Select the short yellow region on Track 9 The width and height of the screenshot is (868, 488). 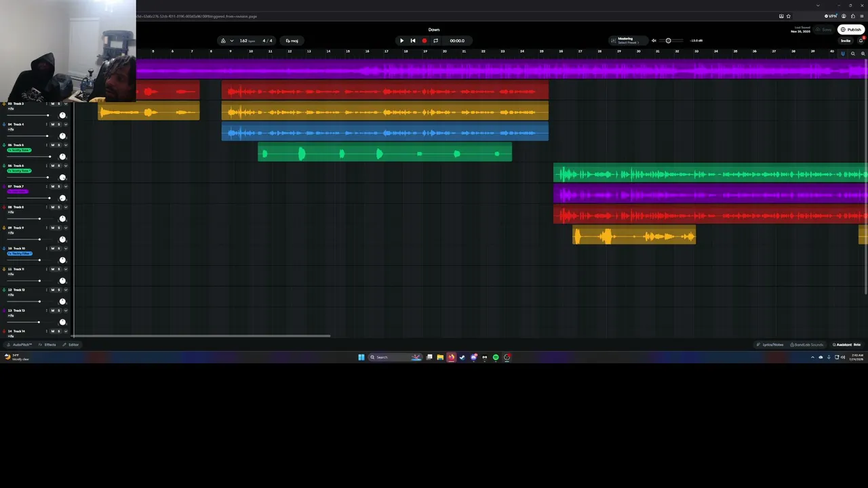[x=634, y=235]
